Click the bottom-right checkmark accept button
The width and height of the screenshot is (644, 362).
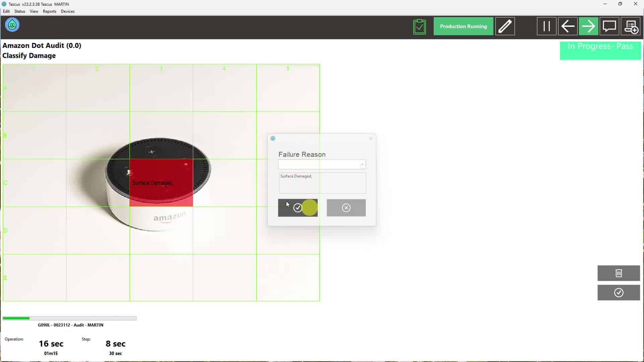click(619, 293)
